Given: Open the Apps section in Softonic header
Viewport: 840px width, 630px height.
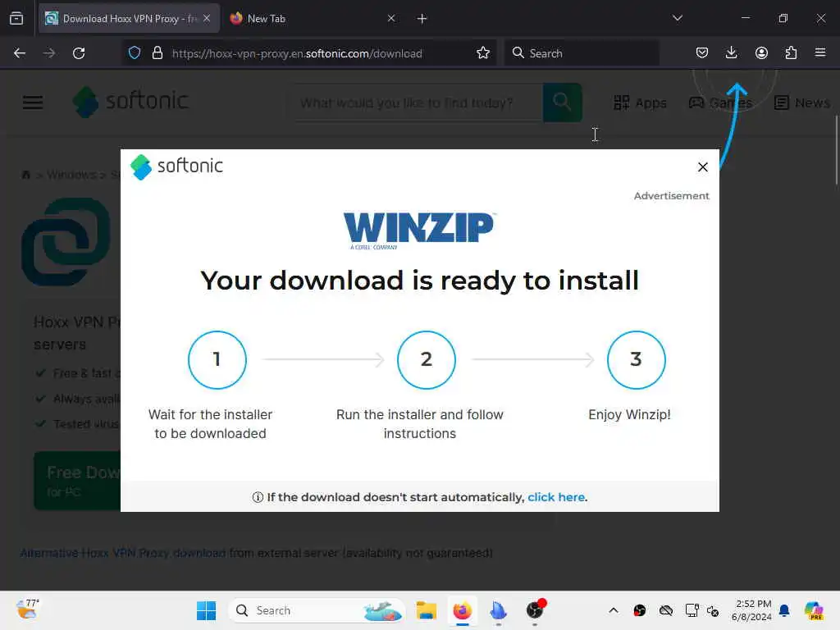Looking at the screenshot, I should click(x=640, y=103).
